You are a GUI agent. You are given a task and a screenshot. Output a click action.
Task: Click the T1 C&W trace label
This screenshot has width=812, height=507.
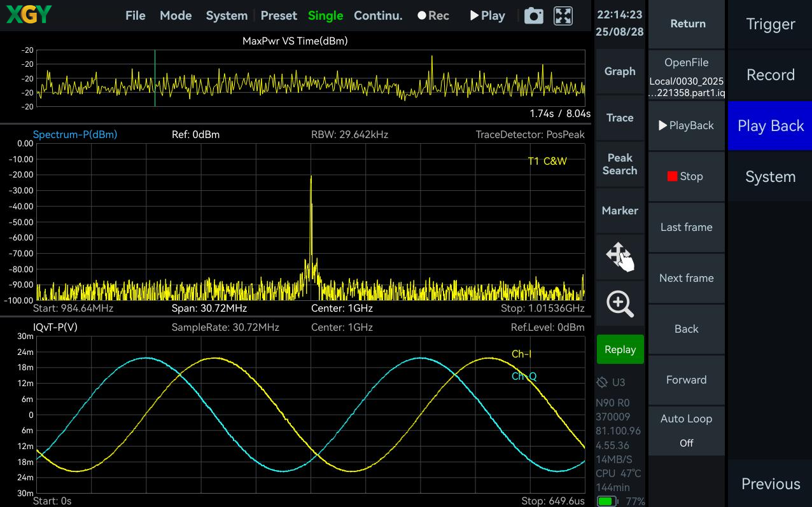tap(547, 161)
